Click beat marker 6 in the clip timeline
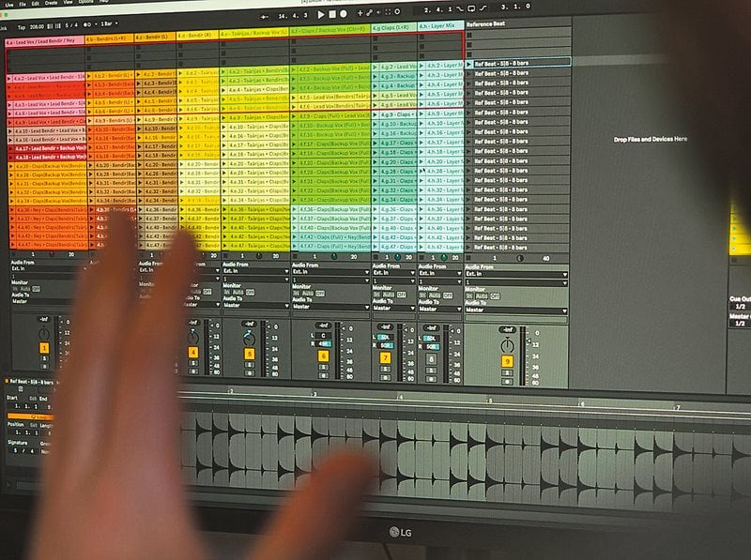Screen dimensions: 751x560 coord(581,404)
